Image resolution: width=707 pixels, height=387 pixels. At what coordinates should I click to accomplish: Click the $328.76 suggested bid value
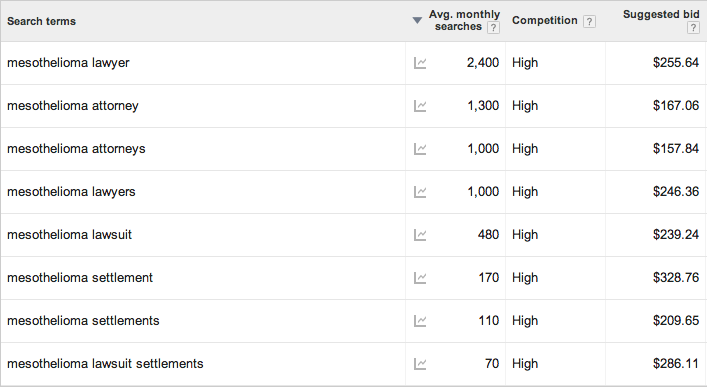pyautogui.click(x=676, y=277)
